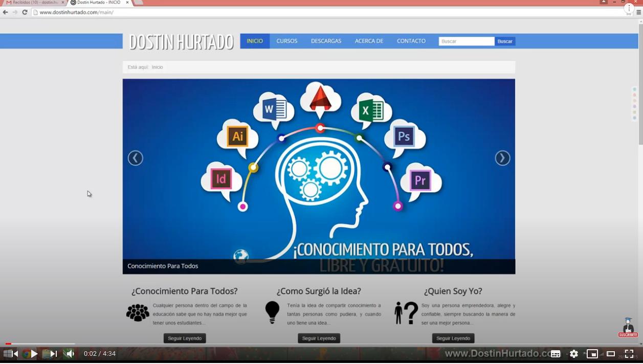Click the Word icon in the banner

[x=275, y=110]
